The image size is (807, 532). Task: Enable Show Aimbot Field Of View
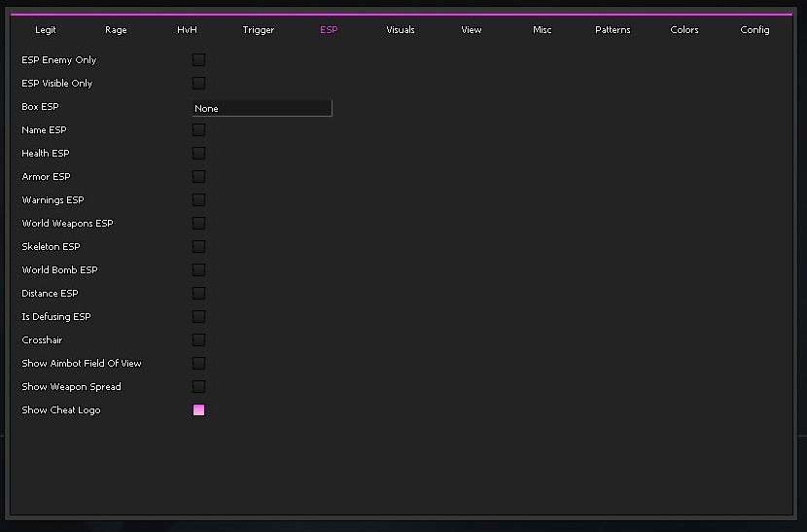[198, 364]
